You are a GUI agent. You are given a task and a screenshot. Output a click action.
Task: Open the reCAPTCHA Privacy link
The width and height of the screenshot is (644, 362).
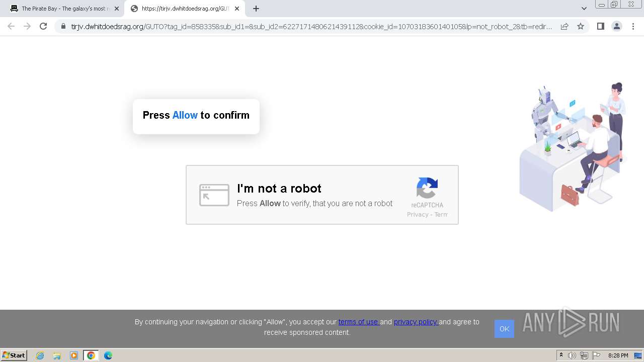[x=418, y=215]
